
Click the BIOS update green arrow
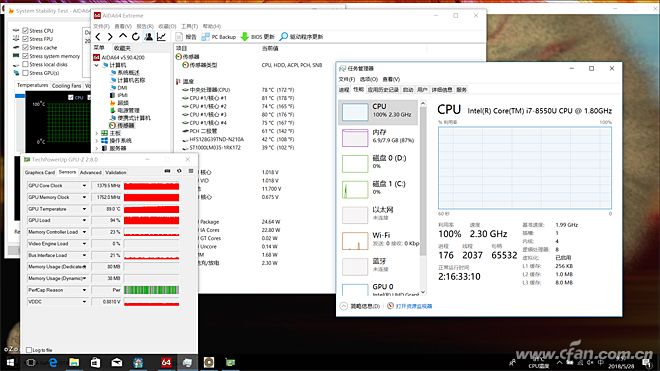coord(245,37)
